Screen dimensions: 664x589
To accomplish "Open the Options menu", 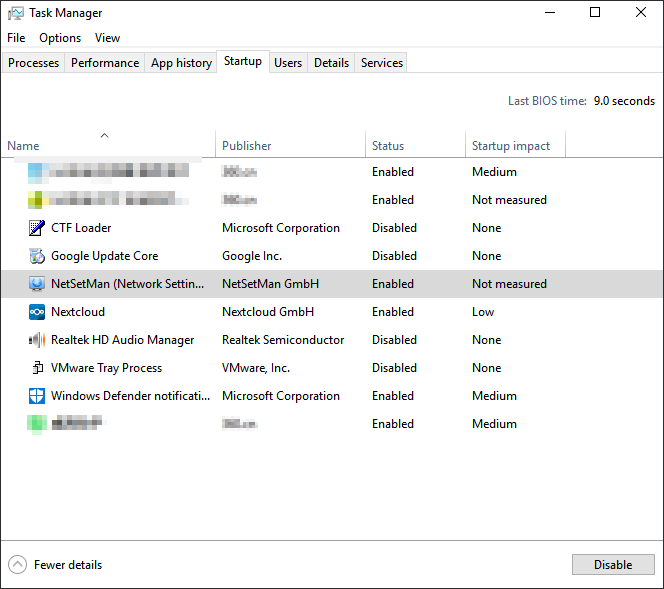I will point(60,38).
